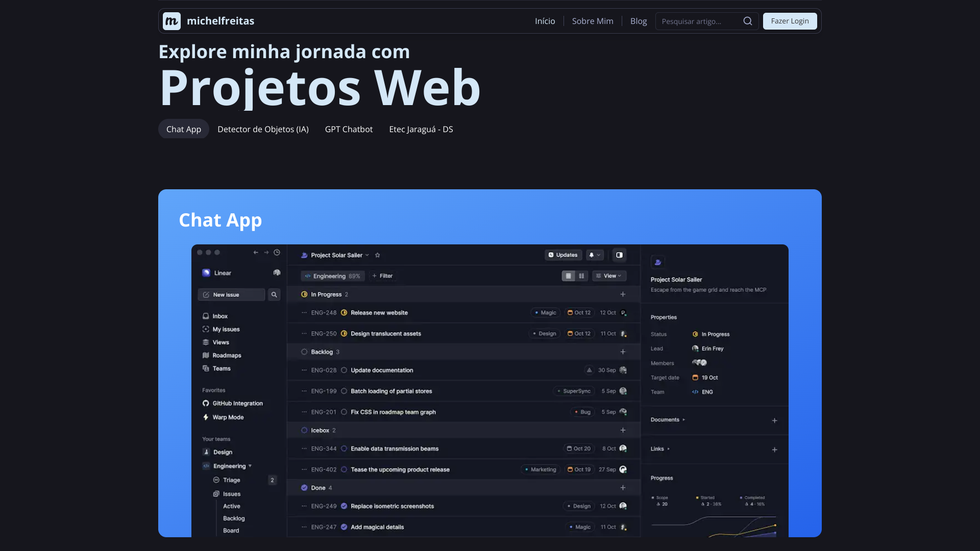Focus the Pesquisar artigo search field
Screen dimensions: 980x551
point(699,21)
